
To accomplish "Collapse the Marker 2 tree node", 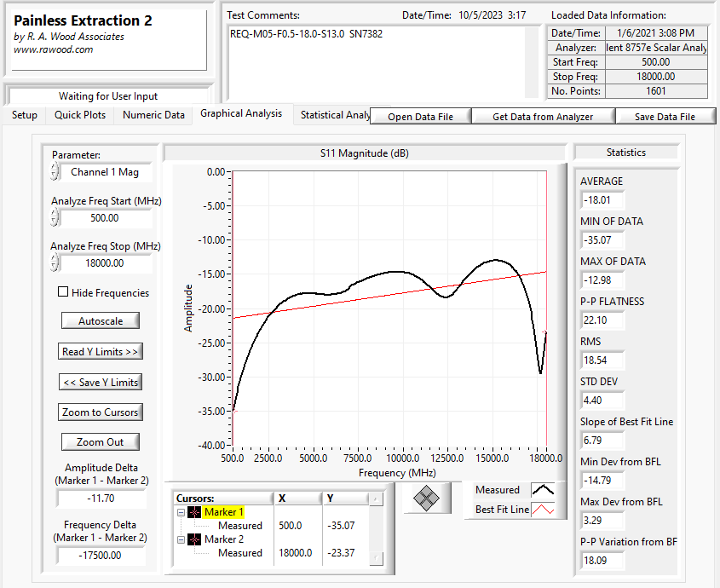I will (x=181, y=539).
